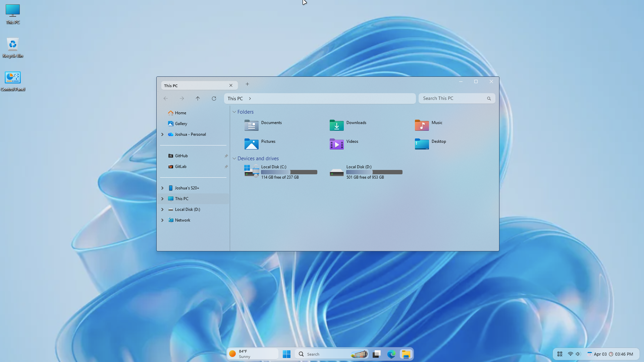Click Home in the sidebar
The image size is (644, 362).
click(x=180, y=113)
